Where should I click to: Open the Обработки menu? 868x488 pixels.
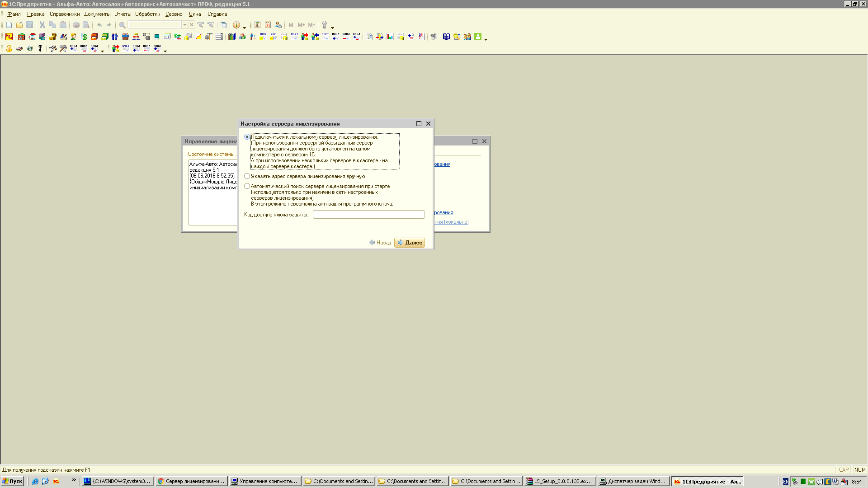click(x=148, y=14)
